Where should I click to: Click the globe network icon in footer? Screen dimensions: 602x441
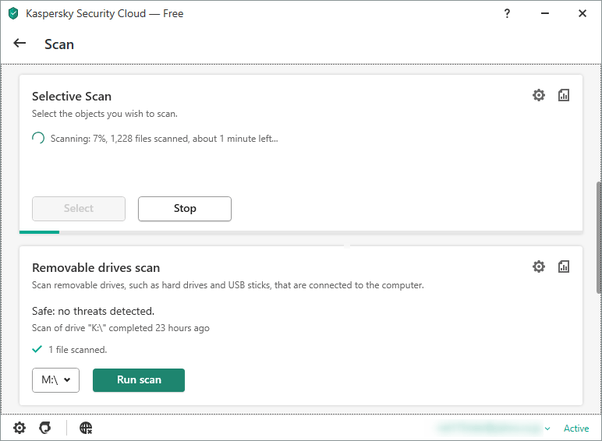coord(86,428)
